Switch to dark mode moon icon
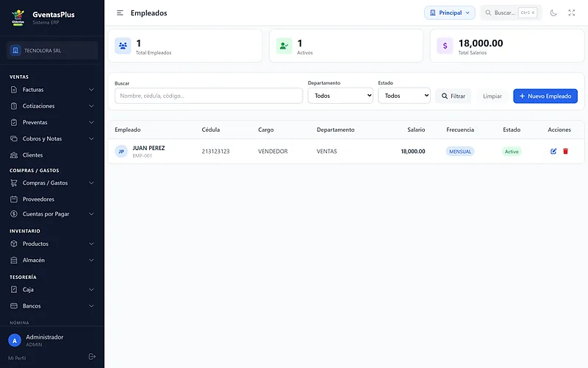This screenshot has height=368, width=588. (x=553, y=13)
